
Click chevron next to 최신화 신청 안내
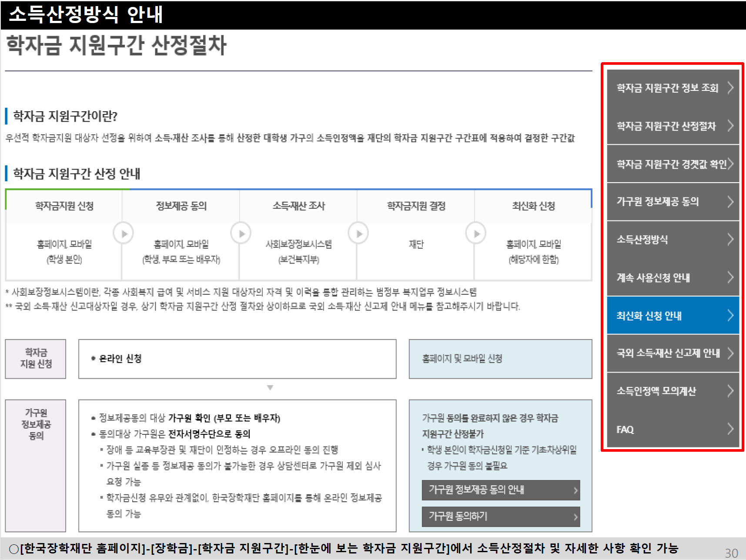731,315
